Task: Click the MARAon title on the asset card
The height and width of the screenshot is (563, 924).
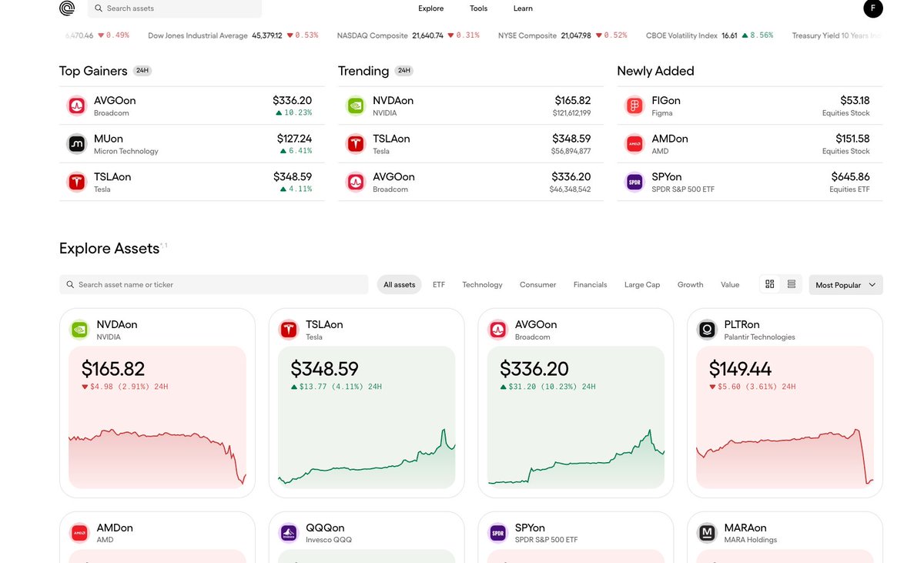Action: click(745, 528)
